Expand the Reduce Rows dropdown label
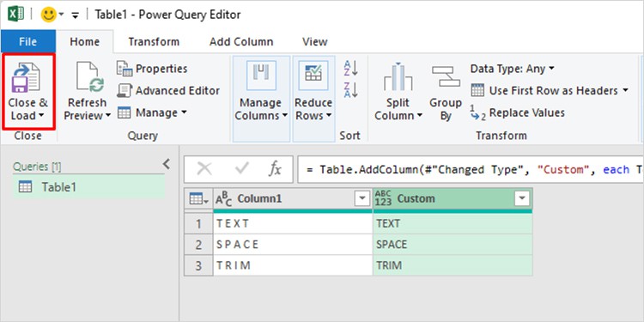Viewport: 644px width, 322px height. (x=313, y=109)
